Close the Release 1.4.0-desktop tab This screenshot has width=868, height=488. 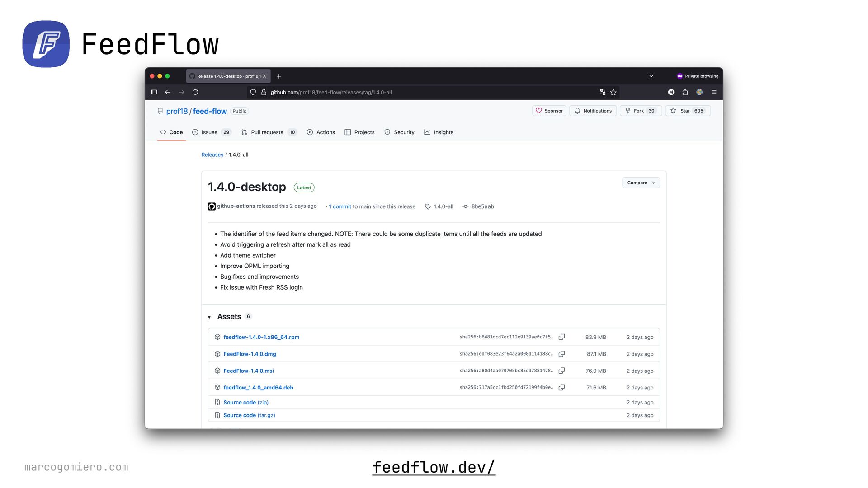[264, 76]
